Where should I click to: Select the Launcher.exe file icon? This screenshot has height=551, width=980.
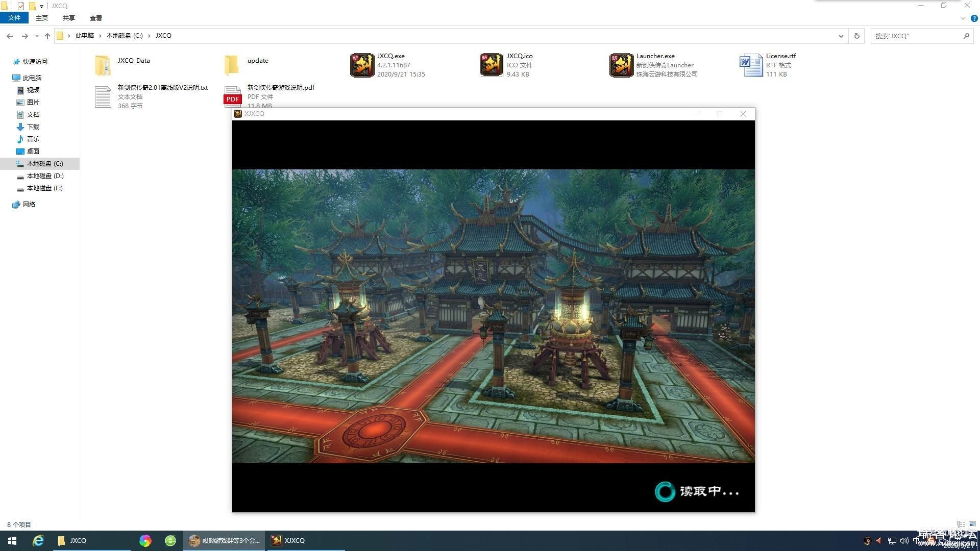pyautogui.click(x=621, y=65)
